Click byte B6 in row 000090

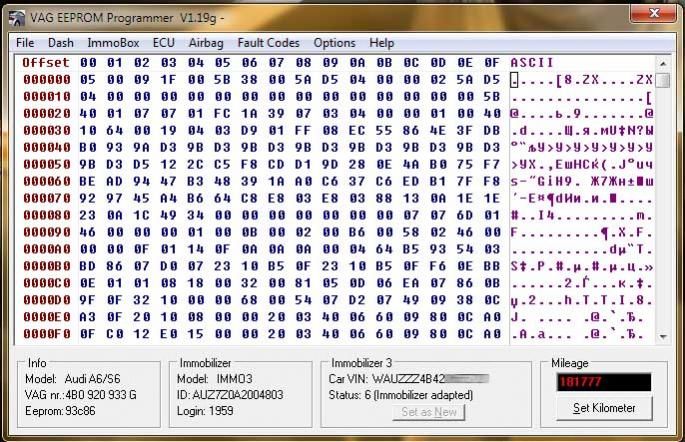click(357, 232)
